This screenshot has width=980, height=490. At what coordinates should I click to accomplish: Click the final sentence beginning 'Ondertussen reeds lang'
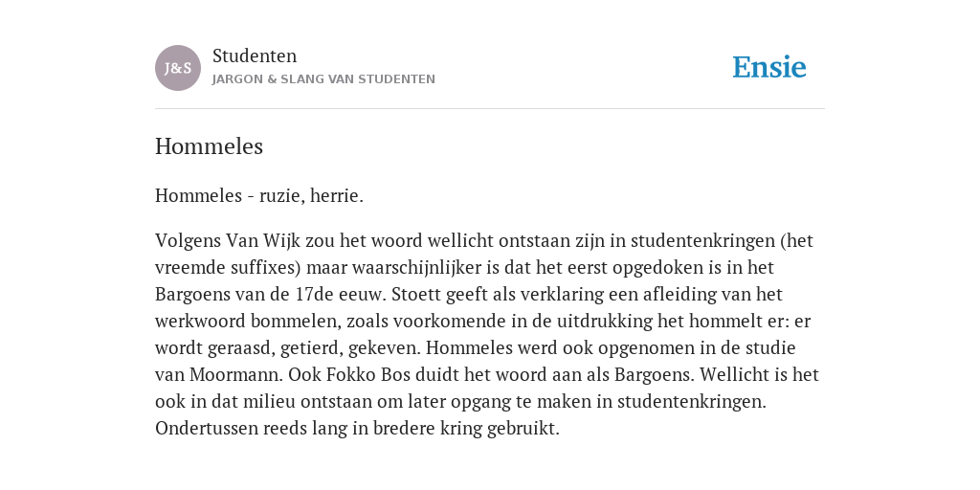point(357,429)
